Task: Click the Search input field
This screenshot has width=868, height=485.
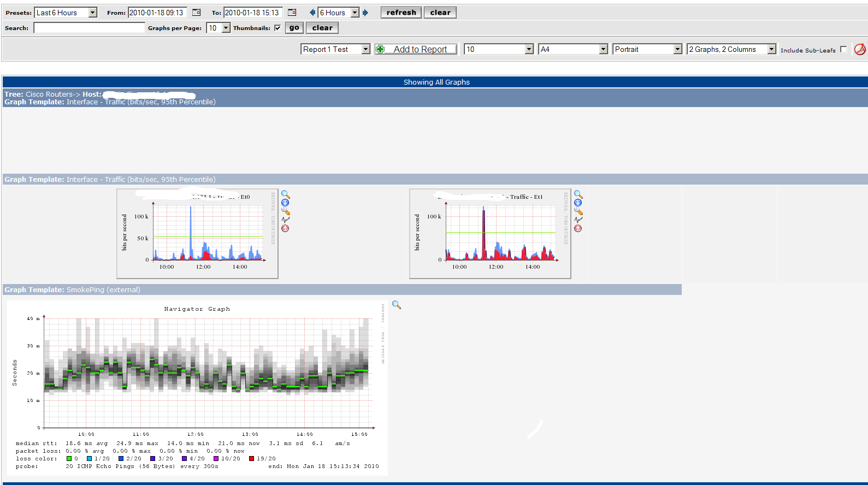Action: [89, 28]
